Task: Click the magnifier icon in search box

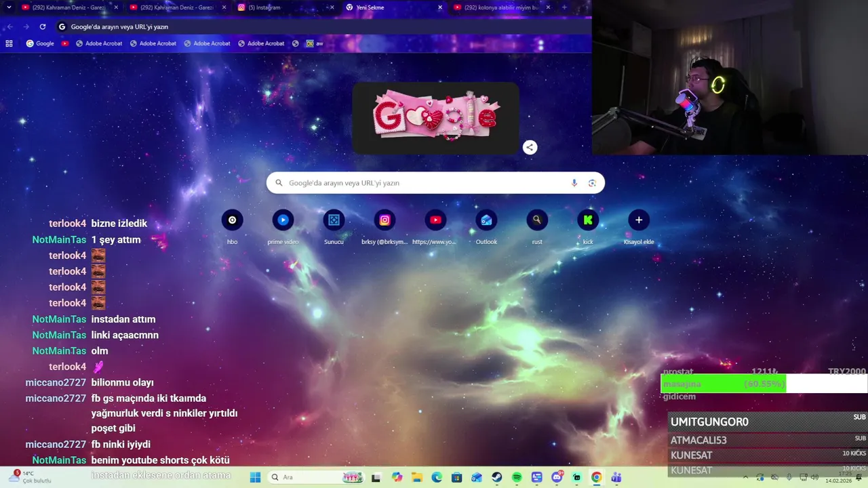Action: (x=279, y=183)
